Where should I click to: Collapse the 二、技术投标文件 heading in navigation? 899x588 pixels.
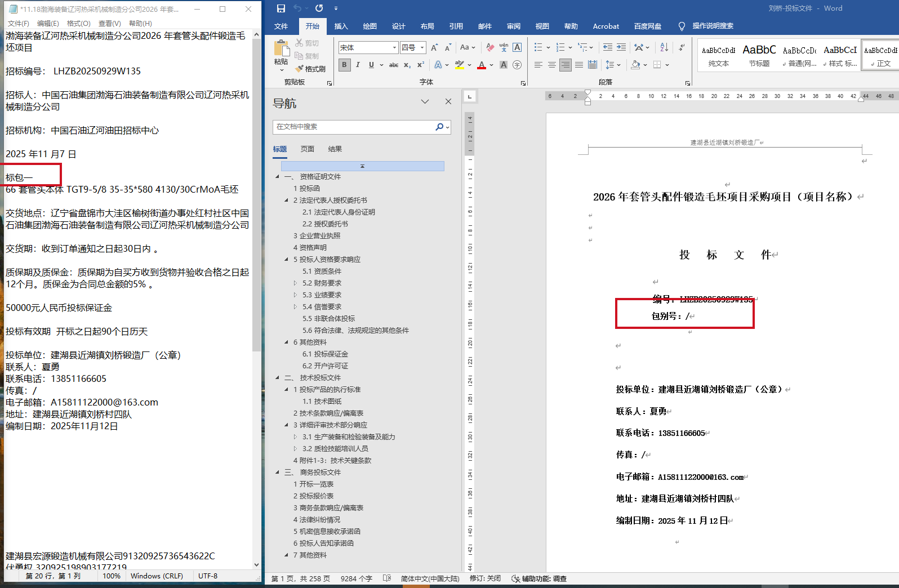click(x=277, y=378)
